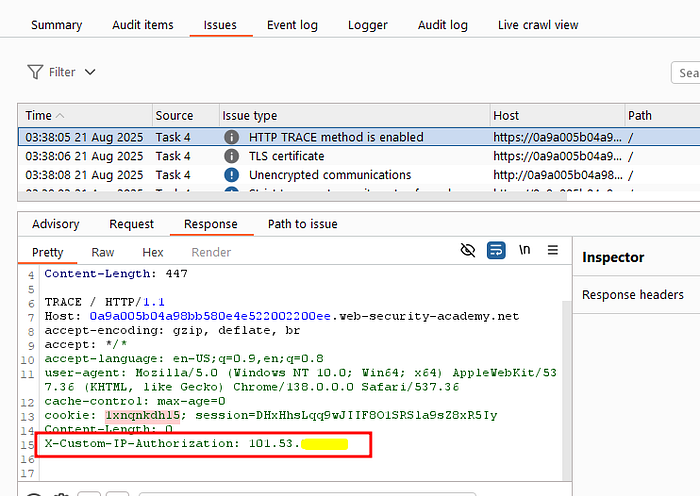Click the cache-control: max-age=0 line

pyautogui.click(x=135, y=401)
